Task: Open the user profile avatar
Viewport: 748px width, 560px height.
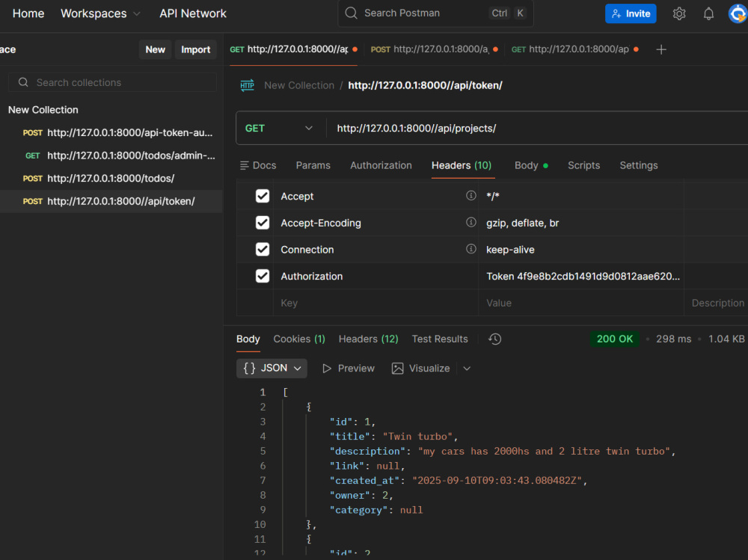Action: click(738, 13)
